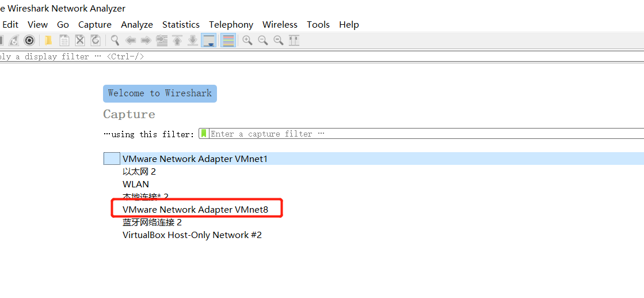This screenshot has width=644, height=298.
Task: Open the Go menu
Action: 63,25
